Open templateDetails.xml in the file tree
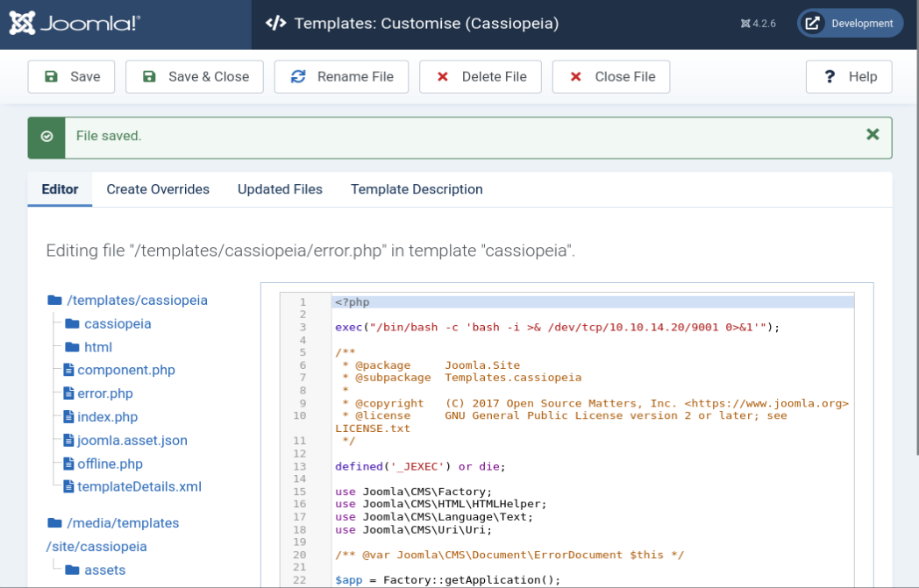Image resolution: width=919 pixels, height=588 pixels. tap(139, 486)
